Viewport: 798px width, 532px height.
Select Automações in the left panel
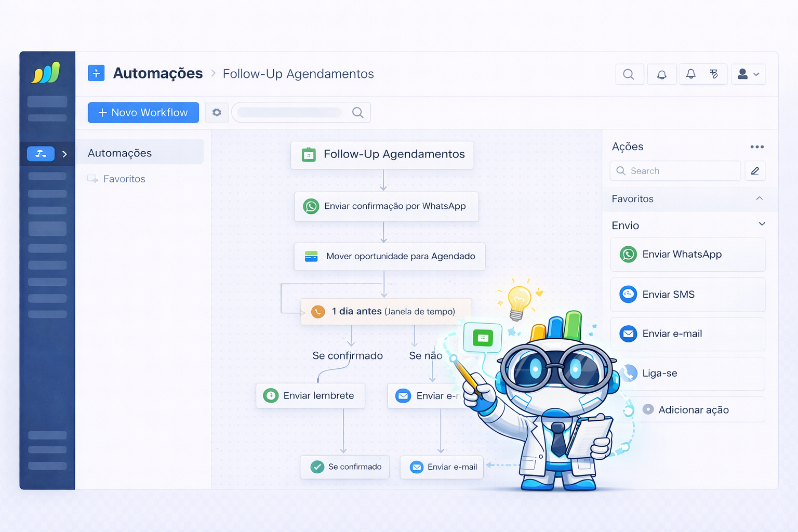(x=119, y=152)
